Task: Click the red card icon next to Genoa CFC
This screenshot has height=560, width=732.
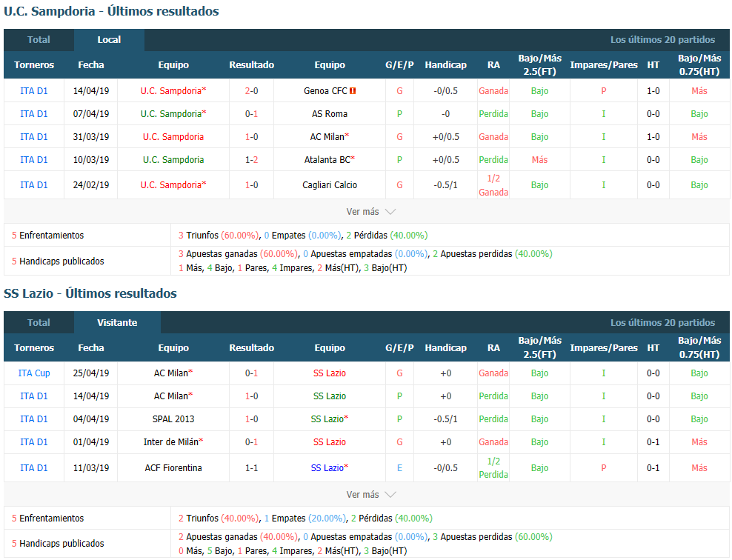Action: coord(353,91)
